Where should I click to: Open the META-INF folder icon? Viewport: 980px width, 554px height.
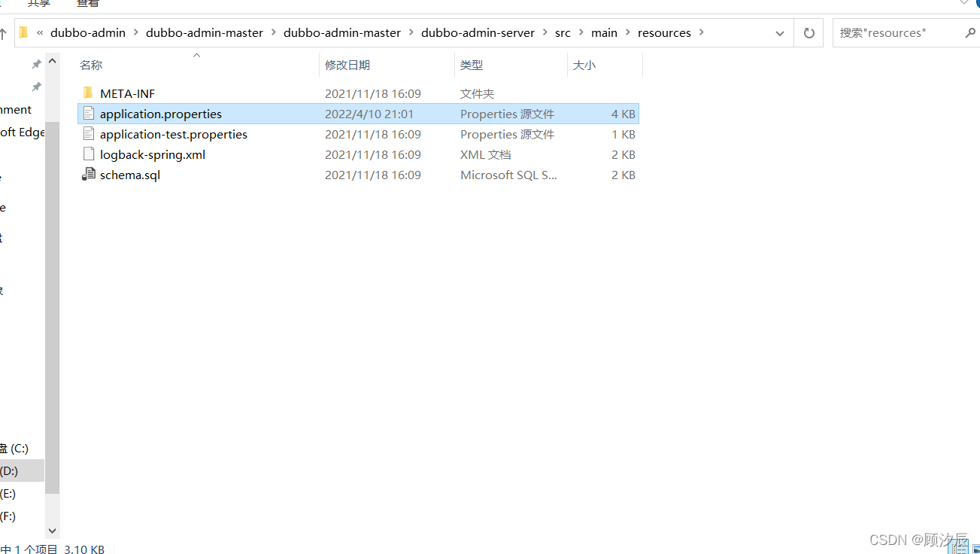(88, 93)
